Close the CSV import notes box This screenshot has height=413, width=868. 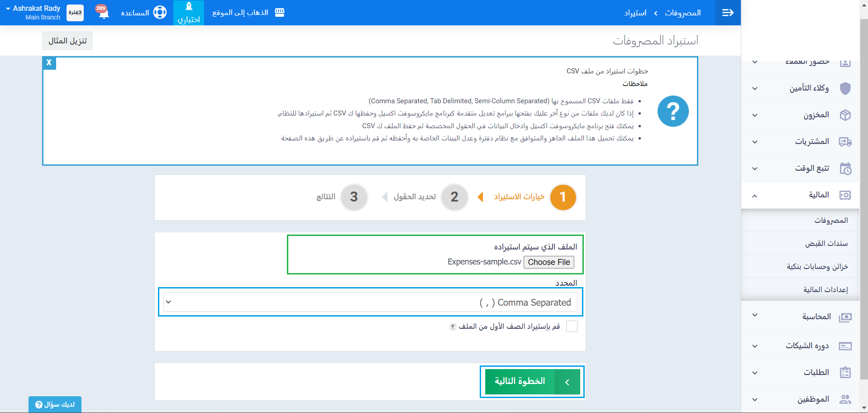pyautogui.click(x=49, y=63)
